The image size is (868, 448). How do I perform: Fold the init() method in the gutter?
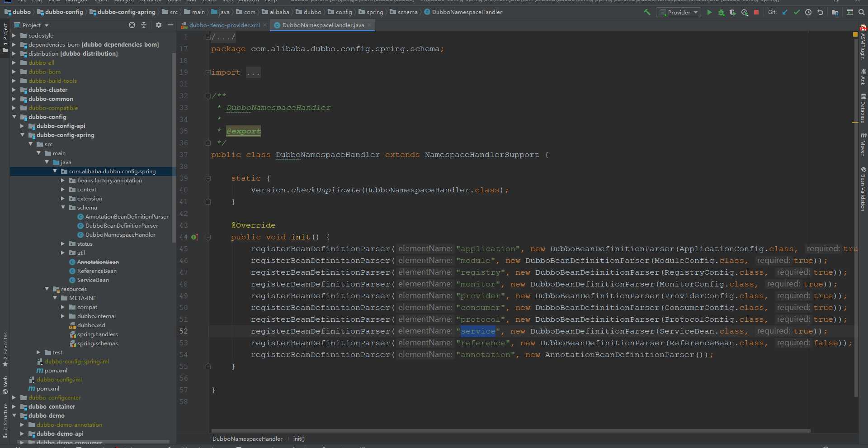point(208,237)
